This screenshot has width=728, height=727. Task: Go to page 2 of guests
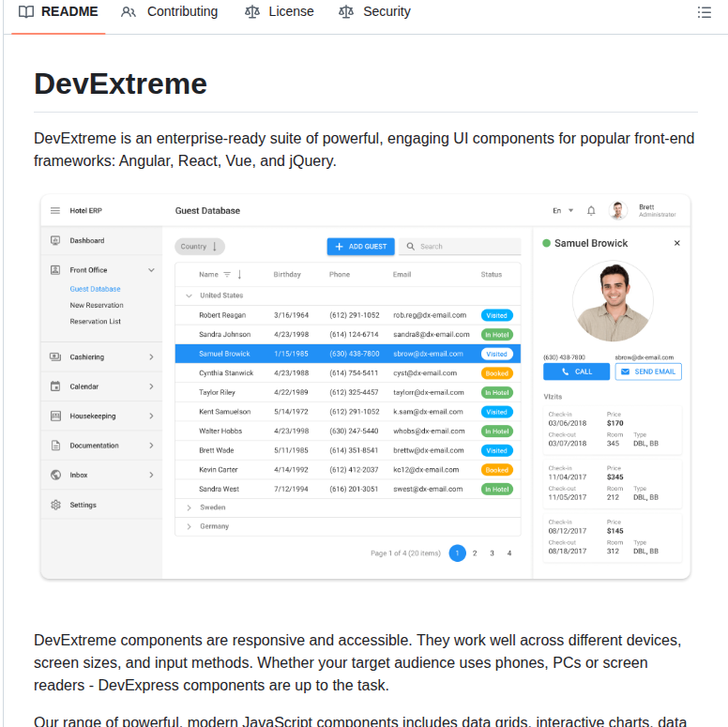coord(475,553)
